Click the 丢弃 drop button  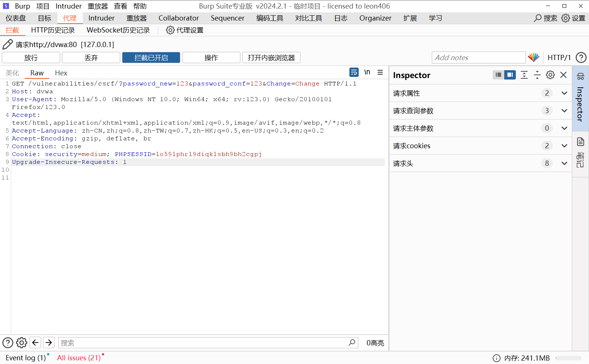(91, 57)
